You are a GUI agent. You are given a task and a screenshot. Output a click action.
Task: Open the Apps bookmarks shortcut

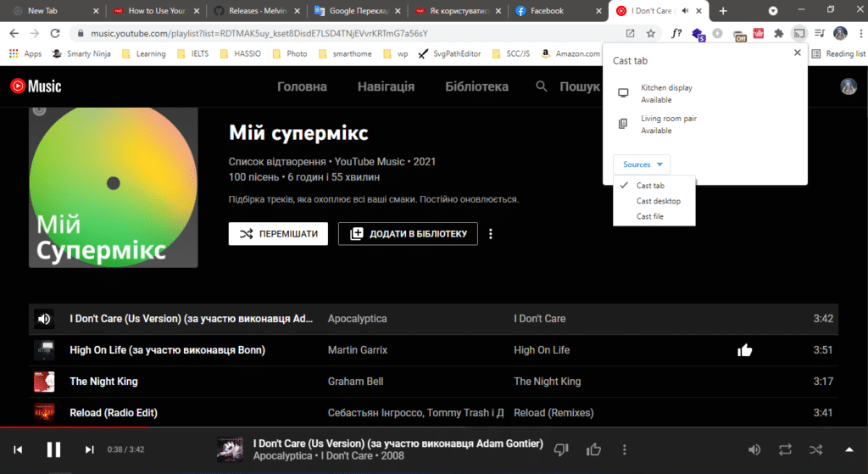click(x=25, y=53)
